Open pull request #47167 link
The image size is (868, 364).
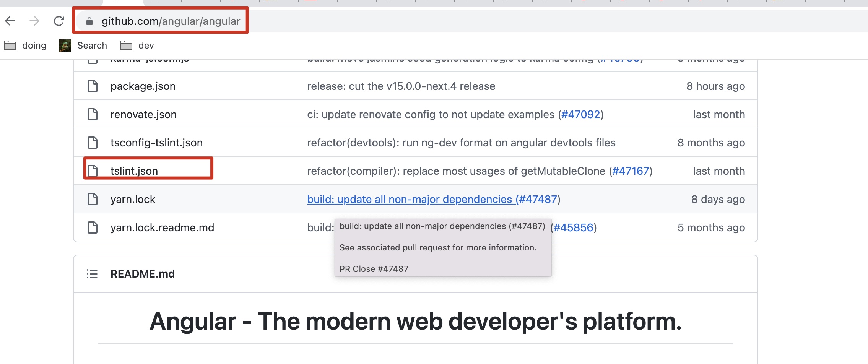click(x=631, y=171)
